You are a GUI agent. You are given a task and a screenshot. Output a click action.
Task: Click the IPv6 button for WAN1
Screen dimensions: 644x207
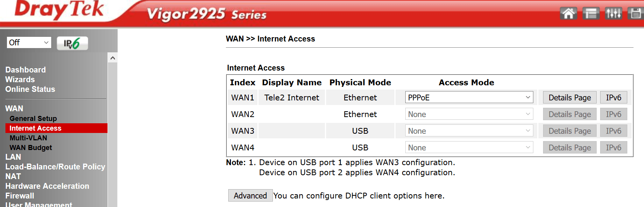(613, 97)
